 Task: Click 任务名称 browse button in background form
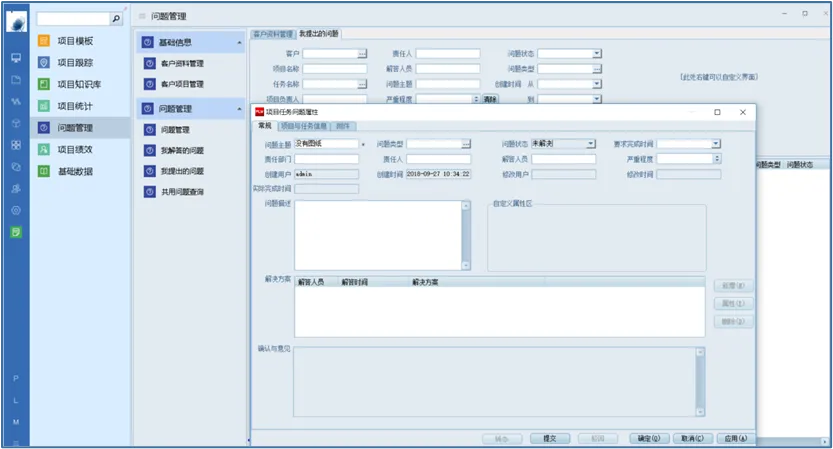pyautogui.click(x=362, y=84)
